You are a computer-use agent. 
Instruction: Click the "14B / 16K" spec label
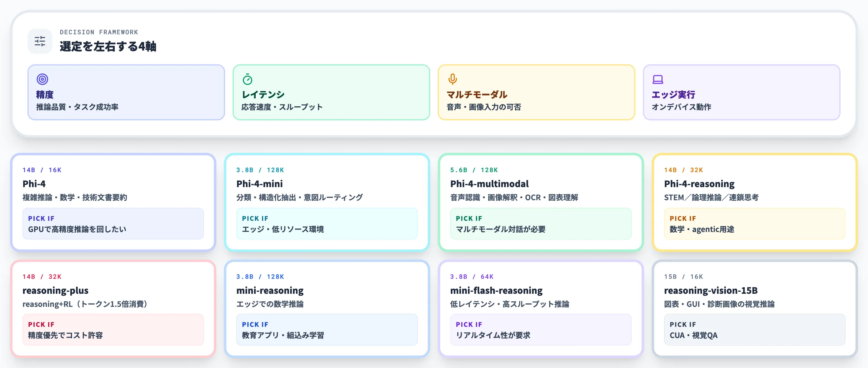point(42,170)
